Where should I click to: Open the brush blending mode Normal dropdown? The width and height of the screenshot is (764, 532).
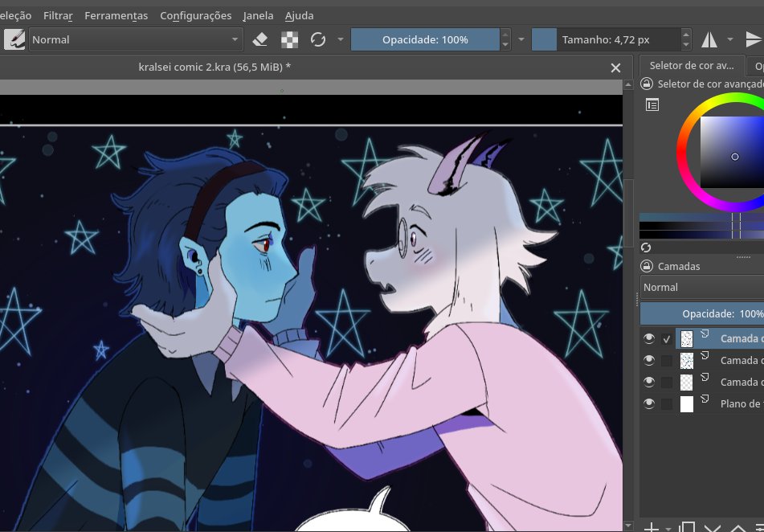(x=136, y=39)
